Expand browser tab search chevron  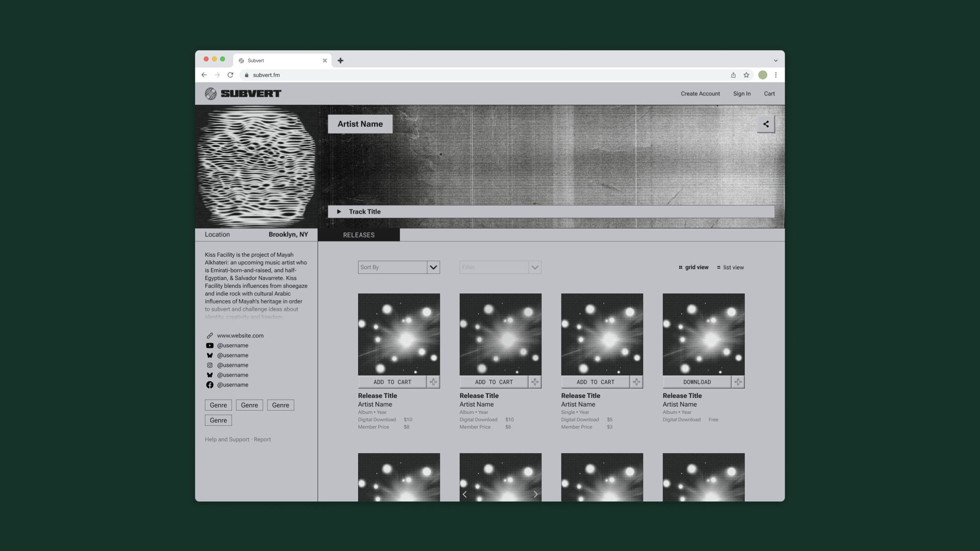click(x=776, y=61)
